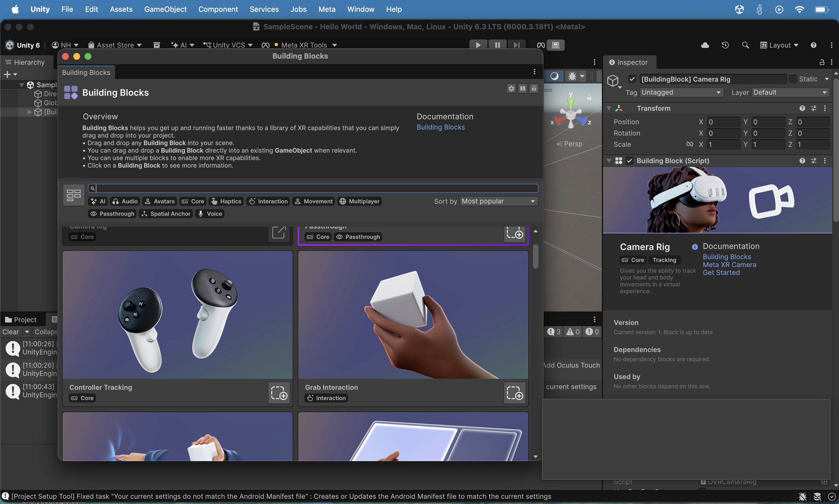Click the Camera Rig card select-in-scene icon
This screenshot has height=504, width=839.
point(279,233)
